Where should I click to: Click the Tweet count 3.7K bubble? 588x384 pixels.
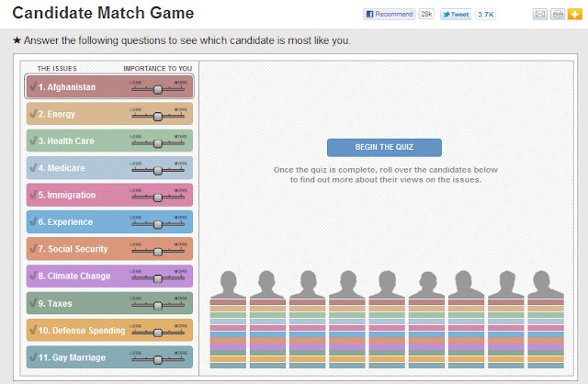click(488, 15)
